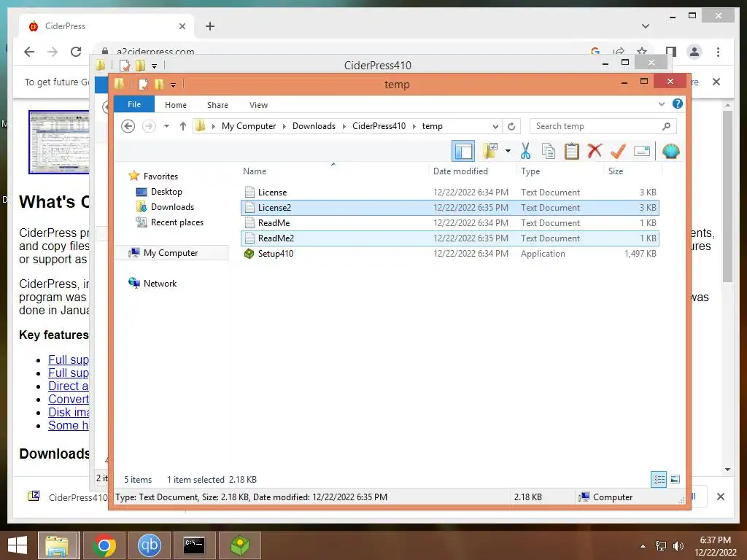Click the orange checkmark Properties icon
Image resolution: width=747 pixels, height=560 pixels.
618,152
